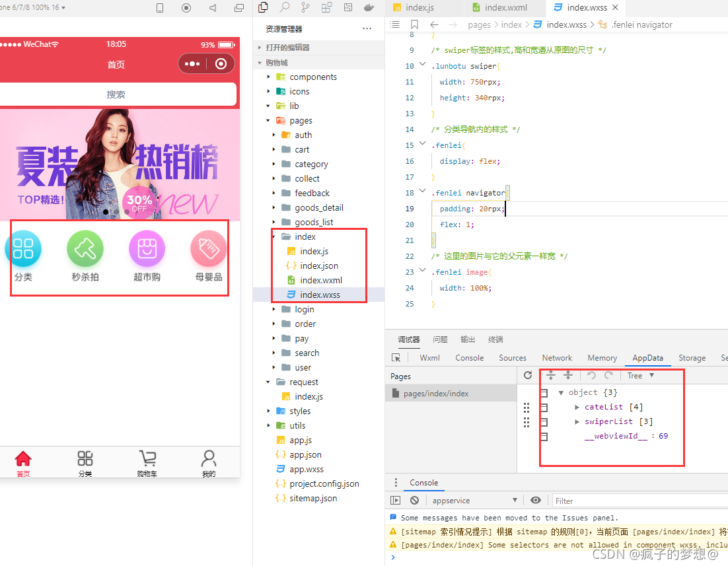Toggle the console sidebar panel icon
This screenshot has width=728, height=566.
point(396,500)
